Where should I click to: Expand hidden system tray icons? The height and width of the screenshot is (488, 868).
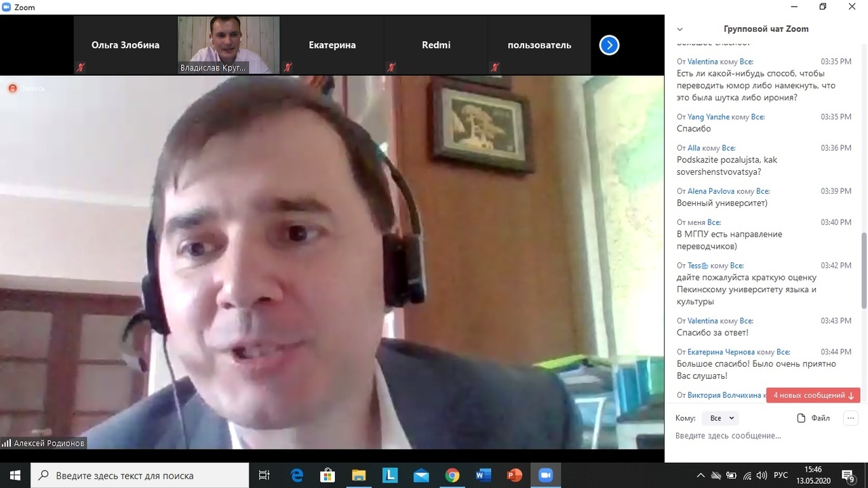point(701,475)
